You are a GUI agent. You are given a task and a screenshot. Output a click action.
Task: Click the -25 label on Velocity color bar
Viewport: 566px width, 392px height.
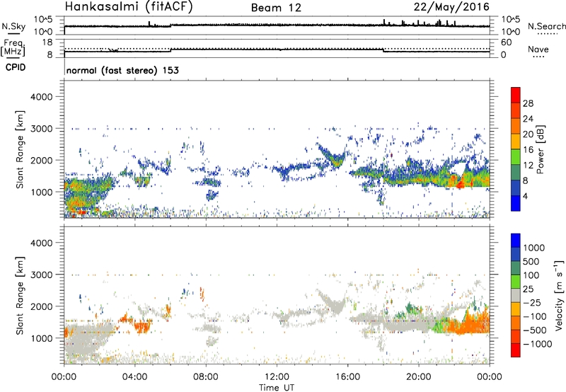(532, 302)
